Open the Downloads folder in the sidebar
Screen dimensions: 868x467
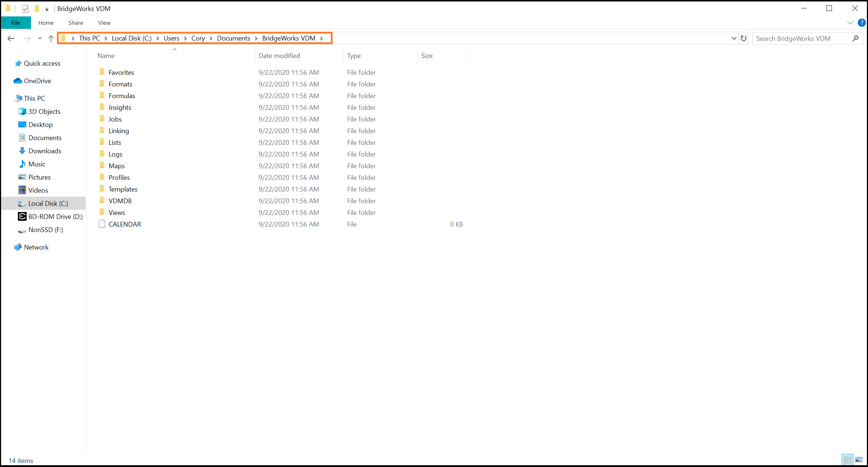(x=45, y=151)
